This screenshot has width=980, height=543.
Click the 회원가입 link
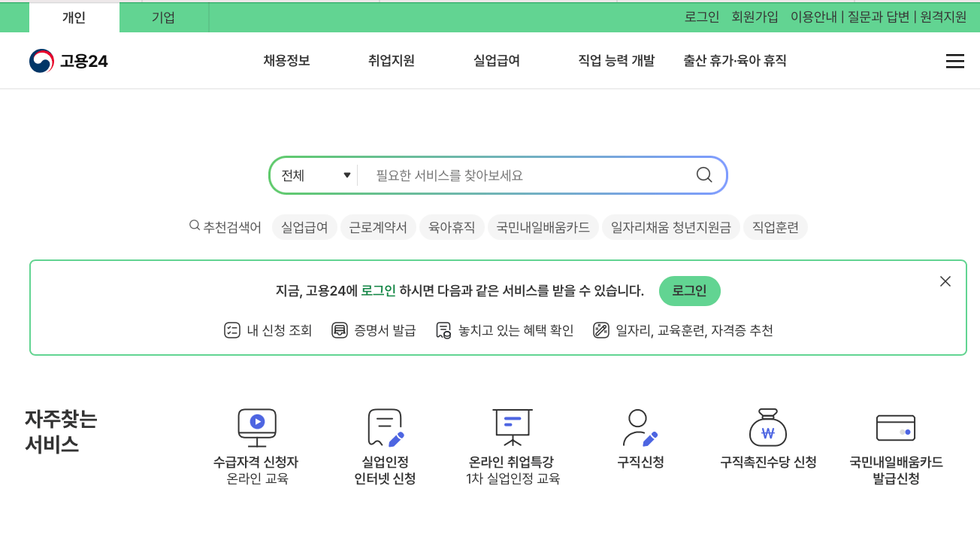coord(754,17)
